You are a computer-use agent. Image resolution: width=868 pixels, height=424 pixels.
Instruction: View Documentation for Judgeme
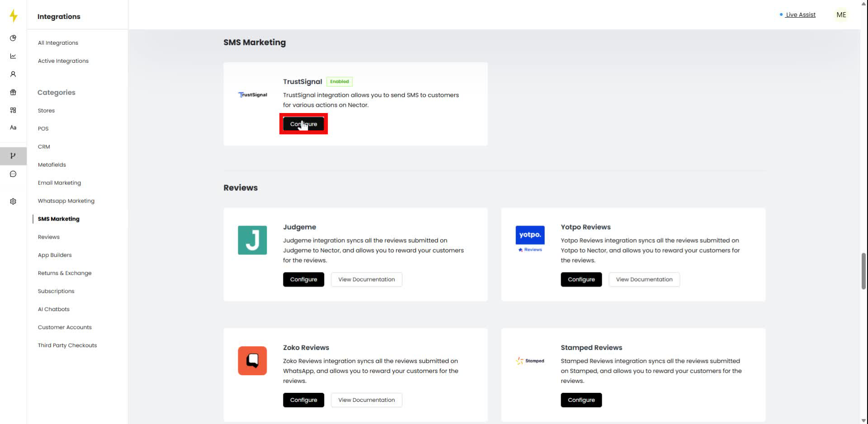click(x=366, y=279)
